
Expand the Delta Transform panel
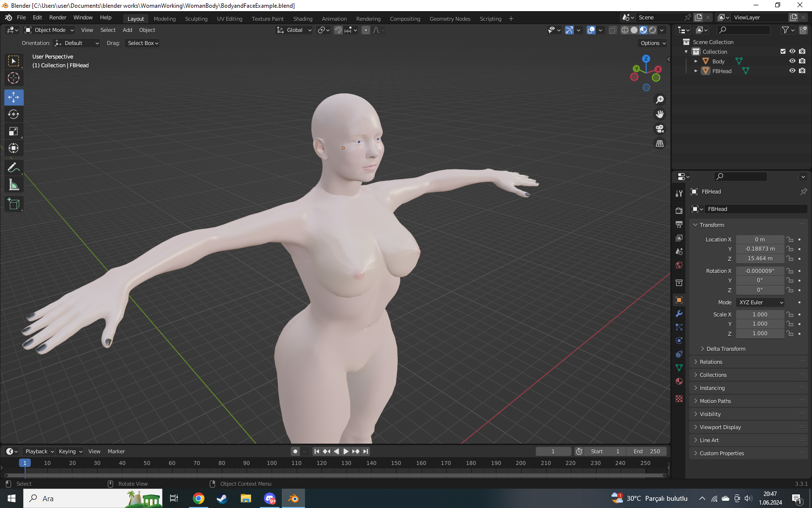click(725, 349)
